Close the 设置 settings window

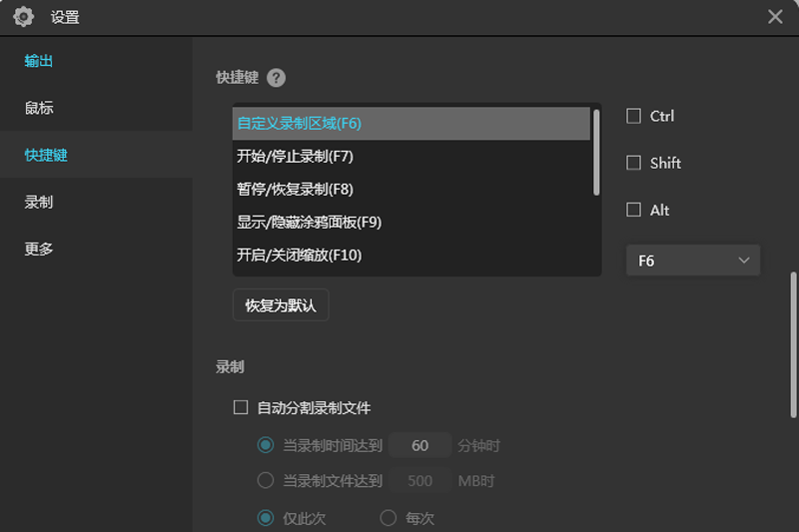pyautogui.click(x=775, y=17)
